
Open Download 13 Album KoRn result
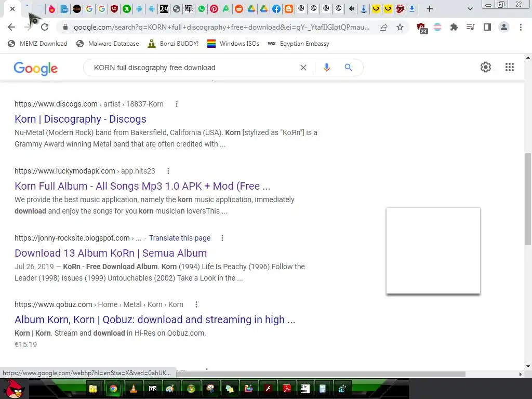(x=111, y=253)
